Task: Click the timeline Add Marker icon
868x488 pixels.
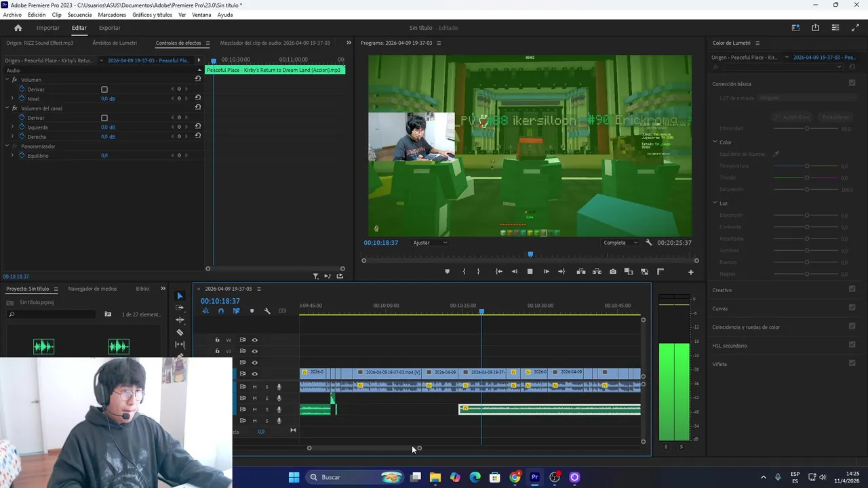Action: (252, 311)
